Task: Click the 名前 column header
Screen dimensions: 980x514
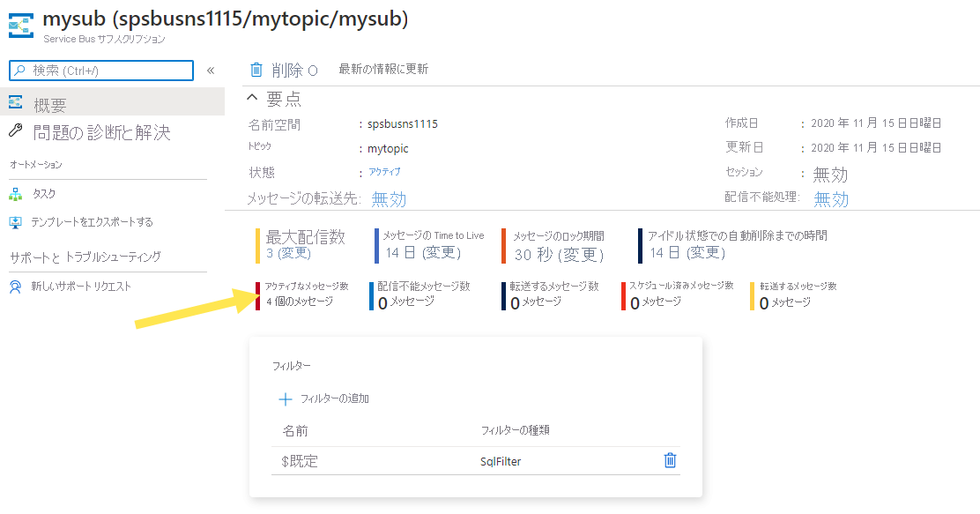Action: [295, 431]
